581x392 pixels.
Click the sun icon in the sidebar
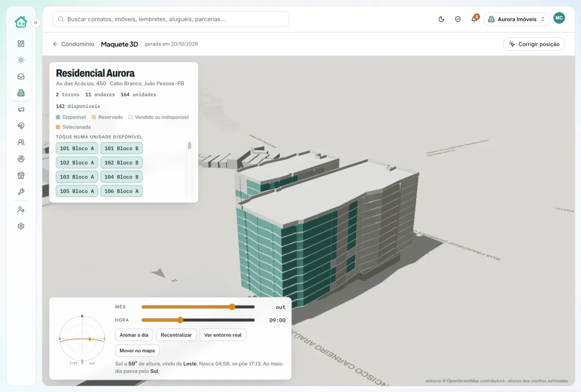click(21, 60)
